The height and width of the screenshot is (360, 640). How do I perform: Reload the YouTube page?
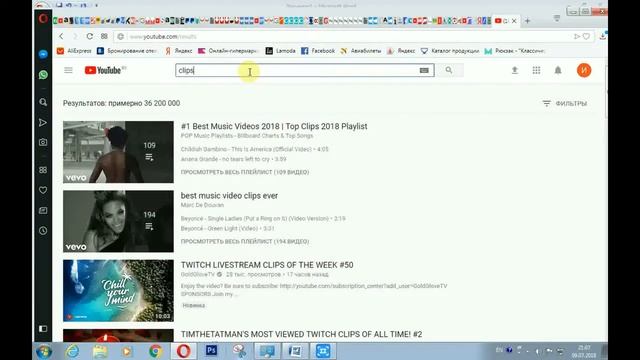coord(90,36)
